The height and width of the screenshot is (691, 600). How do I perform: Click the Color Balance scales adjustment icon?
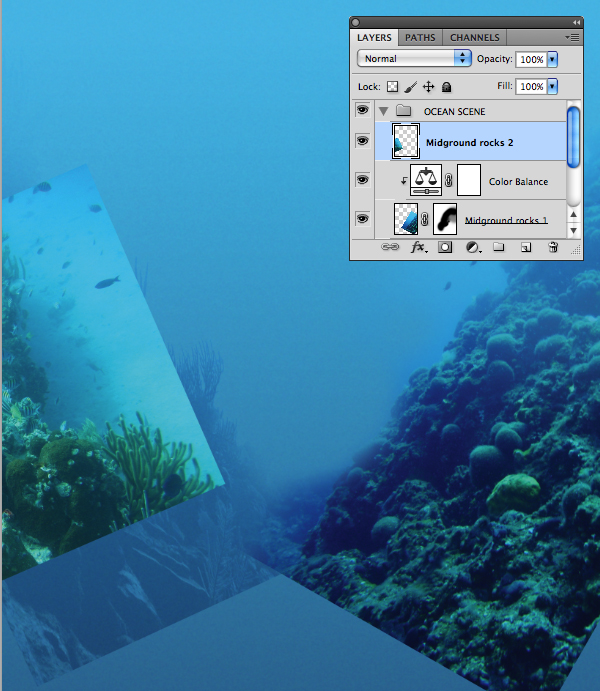point(426,180)
